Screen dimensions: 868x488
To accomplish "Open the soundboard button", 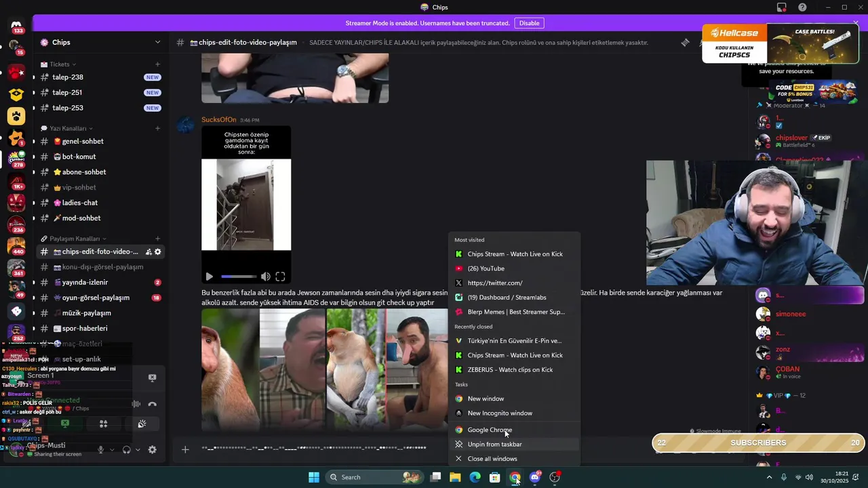I will [x=142, y=424].
